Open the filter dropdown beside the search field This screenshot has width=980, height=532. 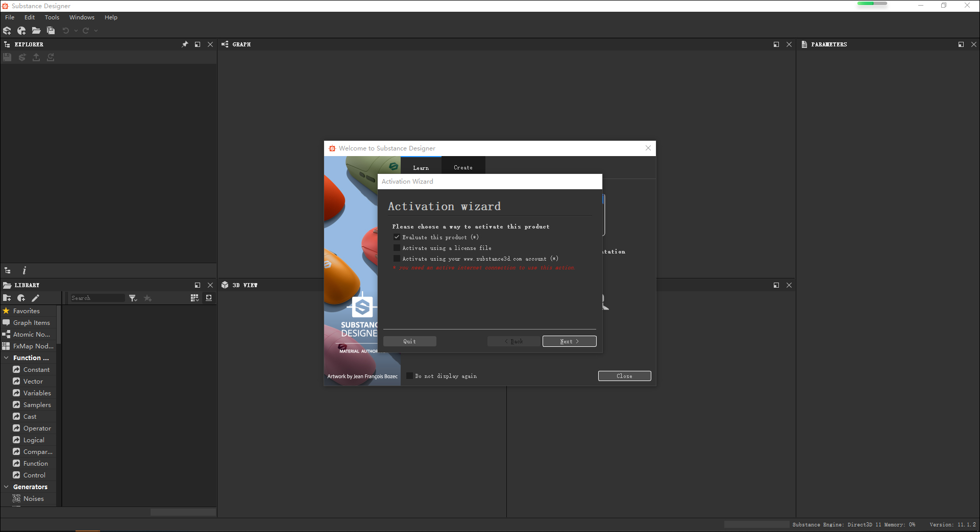(133, 298)
